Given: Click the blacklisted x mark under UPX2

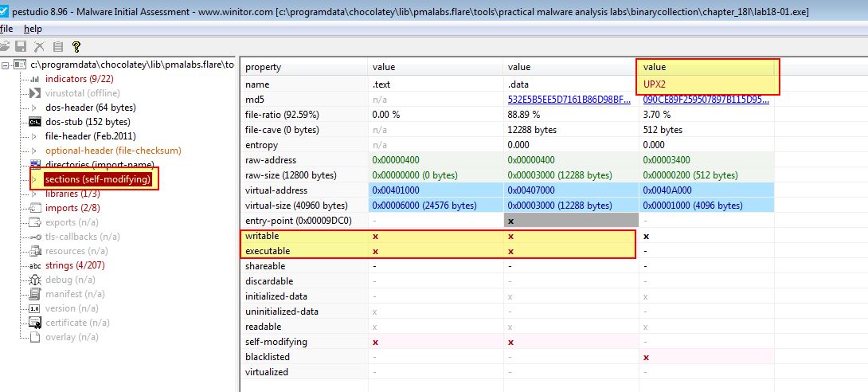Looking at the screenshot, I should (646, 357).
